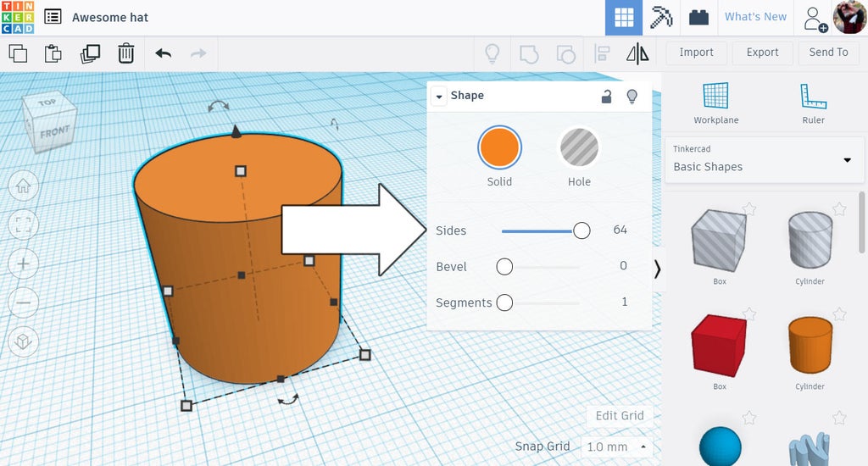Open the What's New tab
Image resolution: width=868 pixels, height=466 pixels.
(x=755, y=17)
